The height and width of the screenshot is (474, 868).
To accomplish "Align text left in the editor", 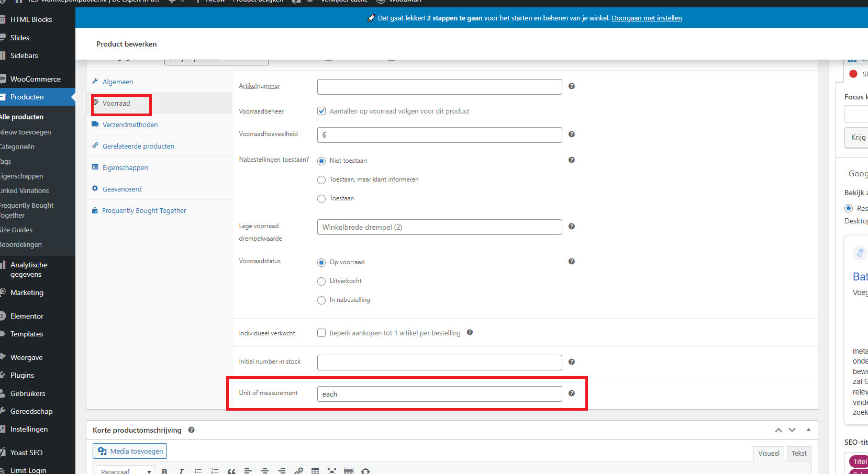I will [x=248, y=471].
